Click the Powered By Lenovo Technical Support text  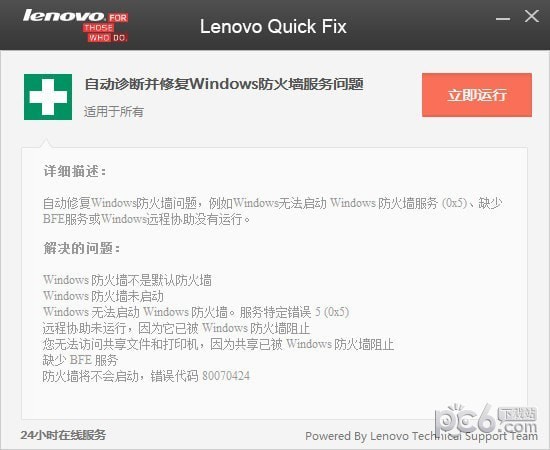click(421, 436)
